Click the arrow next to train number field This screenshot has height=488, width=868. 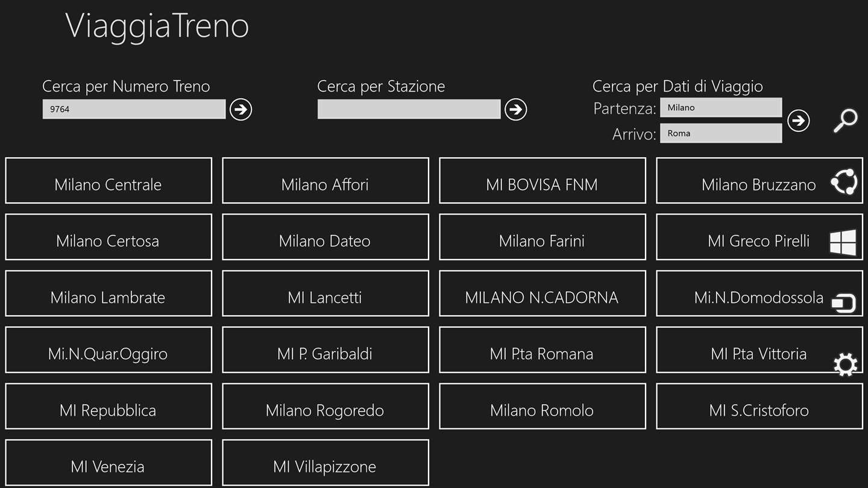point(241,110)
